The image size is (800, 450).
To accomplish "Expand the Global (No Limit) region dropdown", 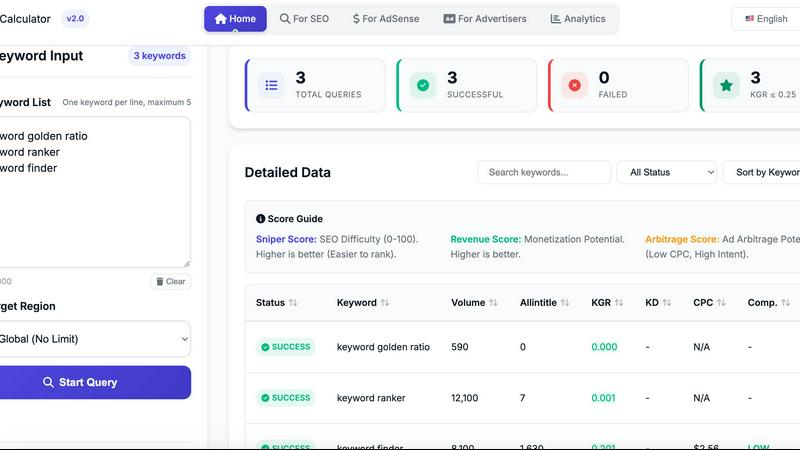I will pos(94,339).
